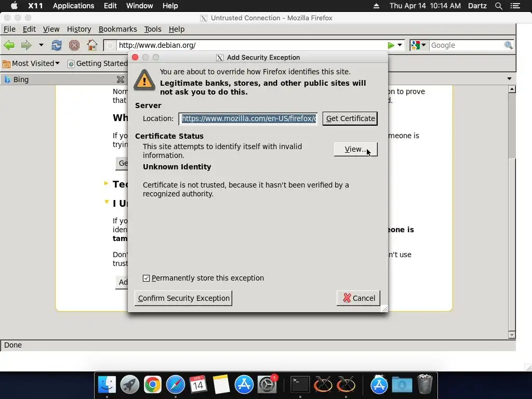The height and width of the screenshot is (399, 532).
Task: Close the Bing tab
Action: point(121,79)
